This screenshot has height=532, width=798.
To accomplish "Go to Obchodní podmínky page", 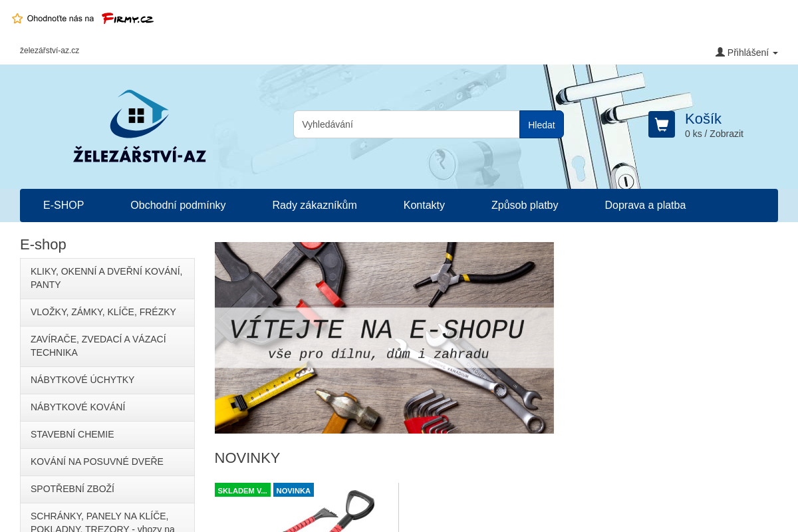I will coord(178,205).
